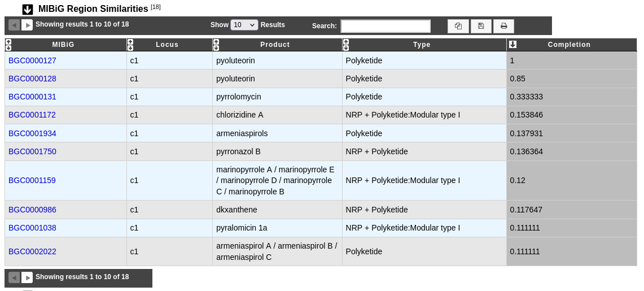Go to next results page, top bar

click(27, 25)
